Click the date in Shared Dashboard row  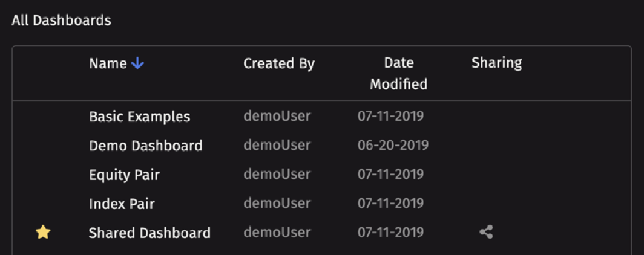390,233
